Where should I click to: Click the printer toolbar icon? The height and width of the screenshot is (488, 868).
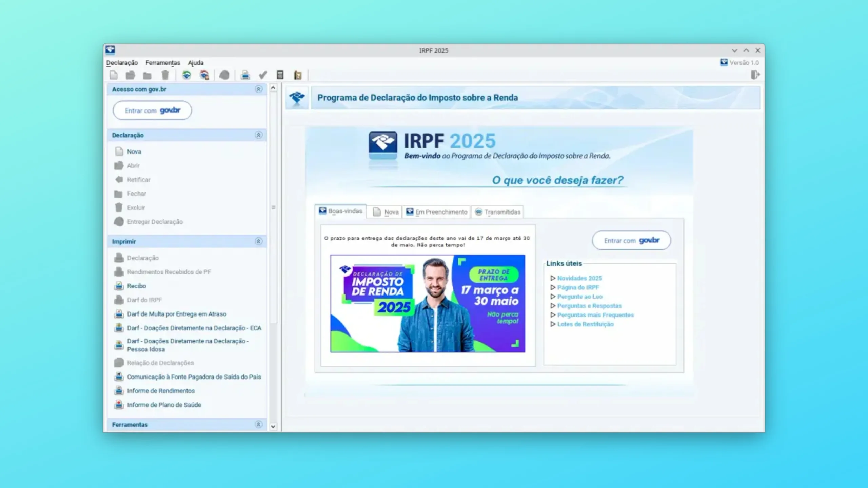pyautogui.click(x=245, y=75)
